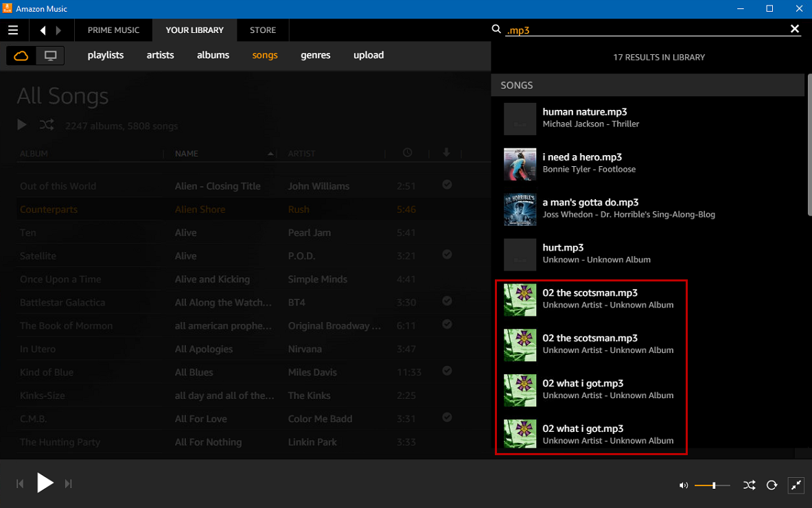Select the genres section
The width and height of the screenshot is (812, 508).
pyautogui.click(x=315, y=55)
